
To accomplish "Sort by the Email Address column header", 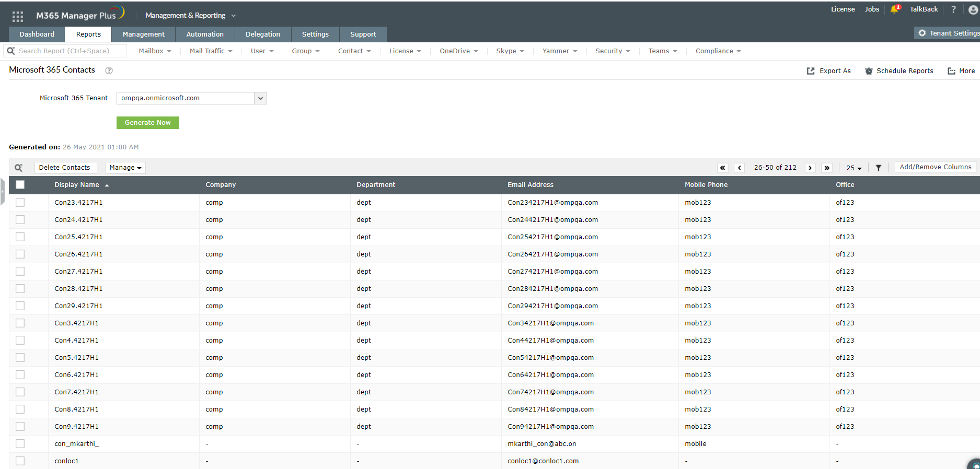I will 531,185.
